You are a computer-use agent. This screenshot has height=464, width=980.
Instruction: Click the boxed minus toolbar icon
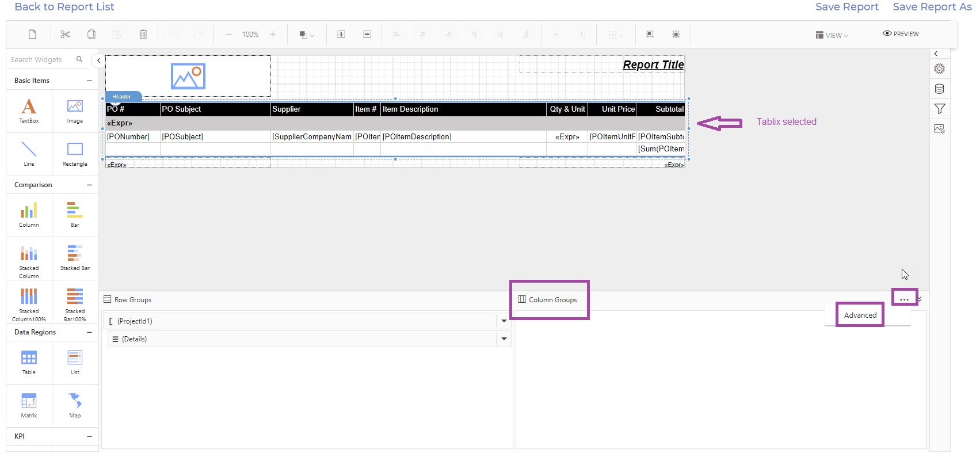click(x=367, y=35)
